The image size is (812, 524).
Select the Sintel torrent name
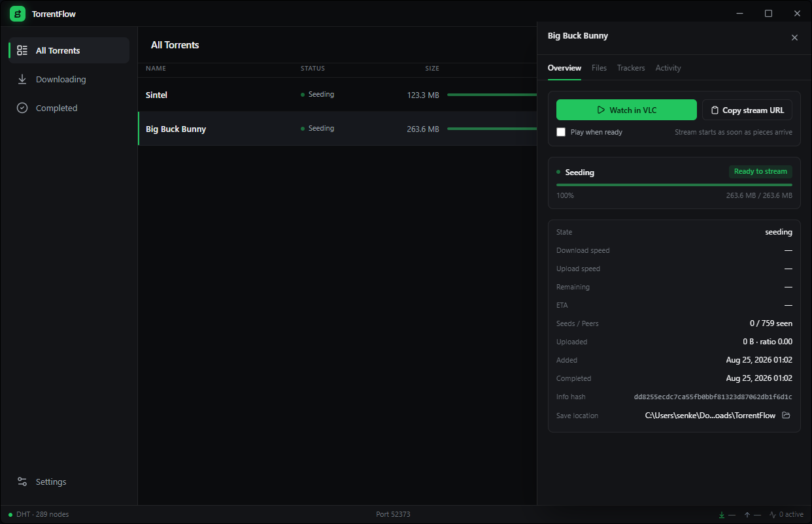coord(156,95)
